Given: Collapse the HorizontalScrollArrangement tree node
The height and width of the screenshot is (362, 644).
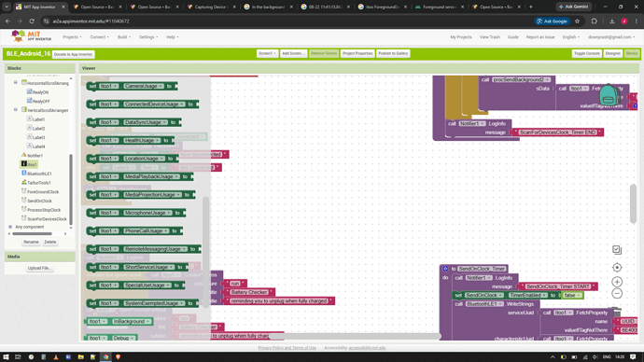Looking at the screenshot, I should [16, 82].
